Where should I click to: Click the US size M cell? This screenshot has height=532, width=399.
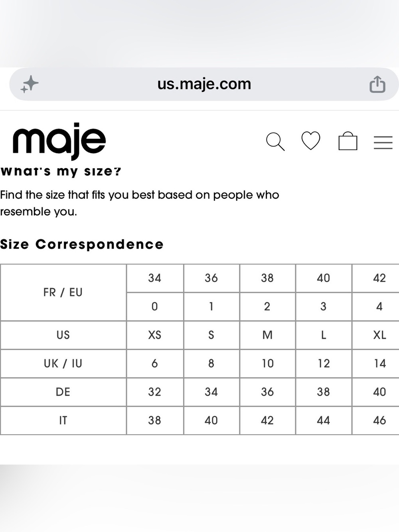[x=267, y=335]
